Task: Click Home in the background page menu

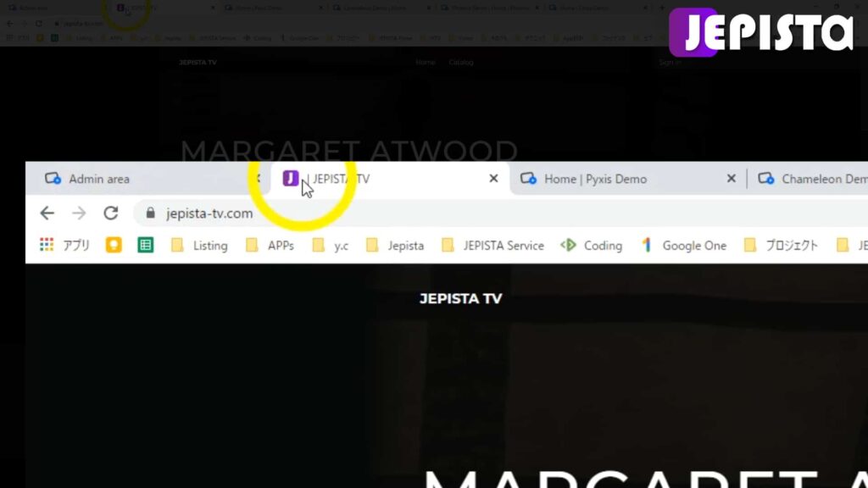Action: tap(426, 62)
